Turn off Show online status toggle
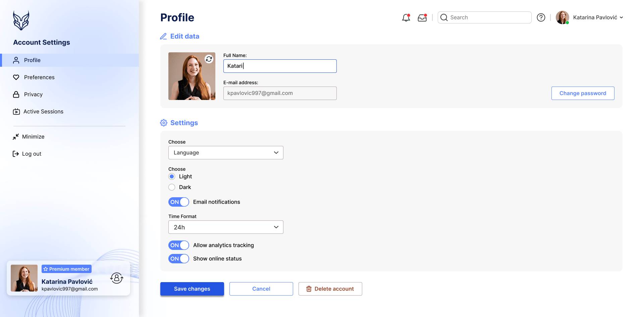The height and width of the screenshot is (317, 644). coord(179,259)
